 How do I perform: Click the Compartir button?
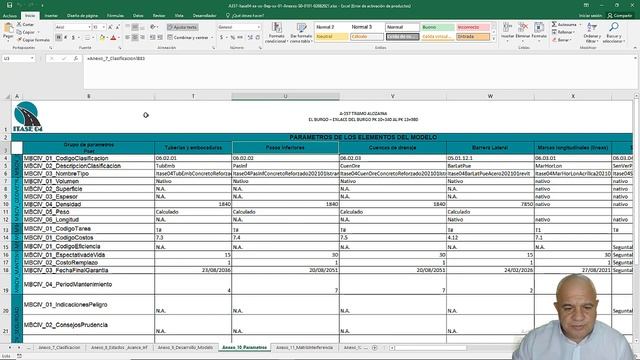pos(619,16)
